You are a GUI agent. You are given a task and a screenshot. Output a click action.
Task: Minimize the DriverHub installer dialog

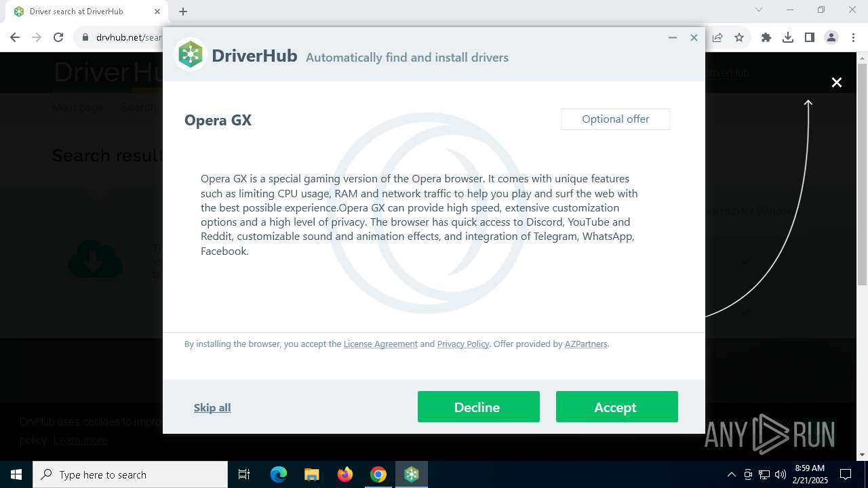(x=673, y=37)
